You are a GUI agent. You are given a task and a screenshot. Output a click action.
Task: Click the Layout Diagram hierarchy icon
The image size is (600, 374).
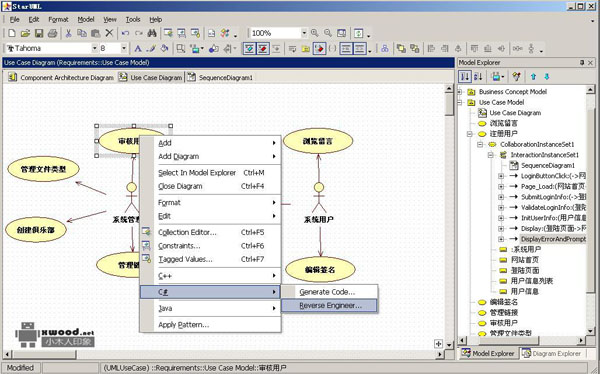(385, 49)
